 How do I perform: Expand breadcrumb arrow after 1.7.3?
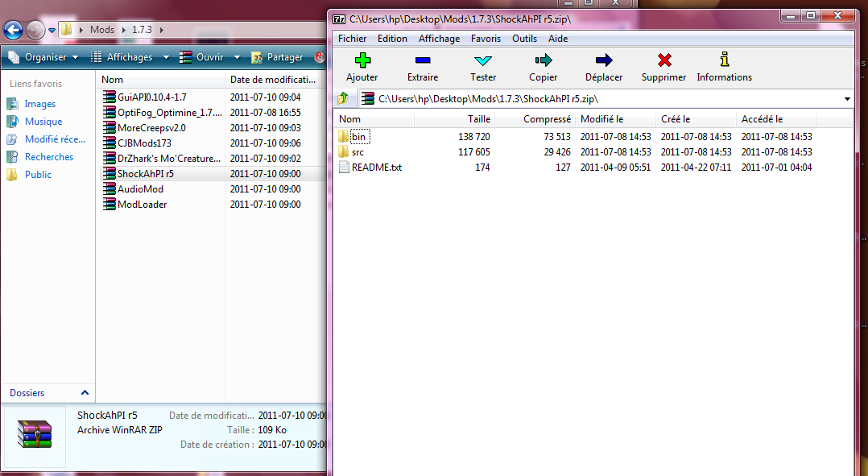point(161,29)
